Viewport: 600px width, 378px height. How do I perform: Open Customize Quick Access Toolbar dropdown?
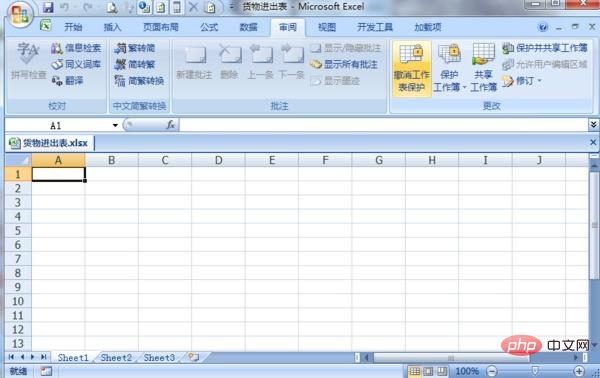[232, 7]
